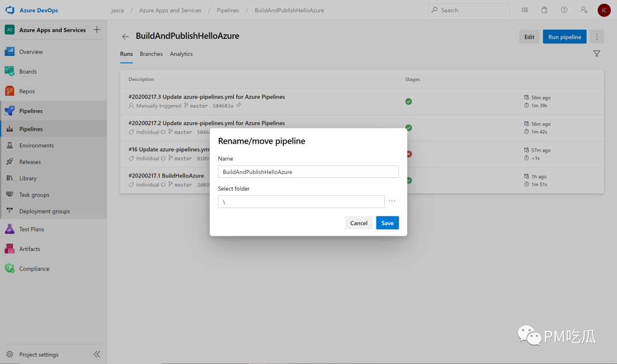Click success status icon for run #20200217.3
The width and height of the screenshot is (617, 364).
pos(408,102)
